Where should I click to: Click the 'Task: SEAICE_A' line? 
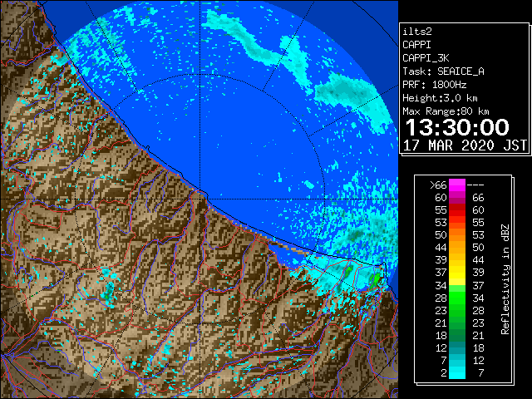[x=443, y=71]
